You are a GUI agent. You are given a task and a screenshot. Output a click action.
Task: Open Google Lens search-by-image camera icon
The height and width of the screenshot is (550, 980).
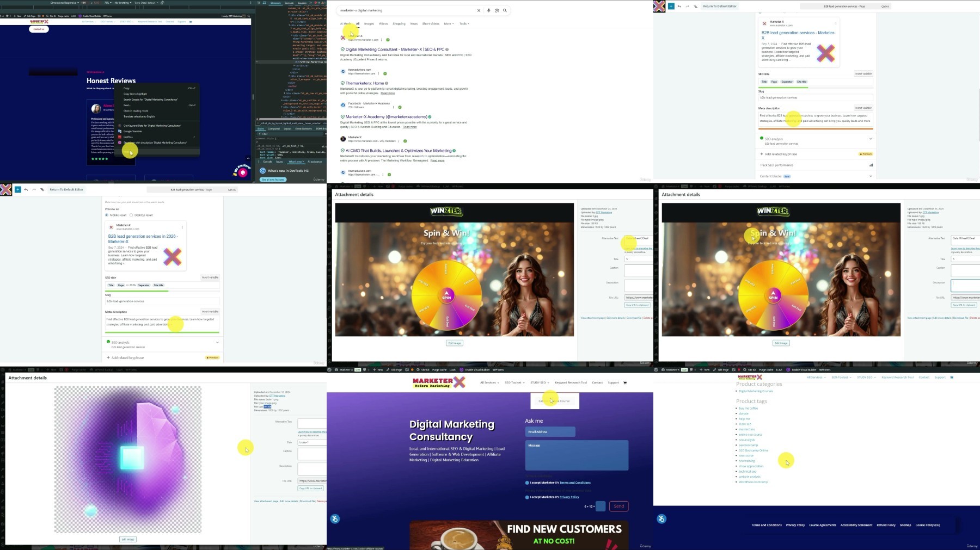[x=497, y=10]
